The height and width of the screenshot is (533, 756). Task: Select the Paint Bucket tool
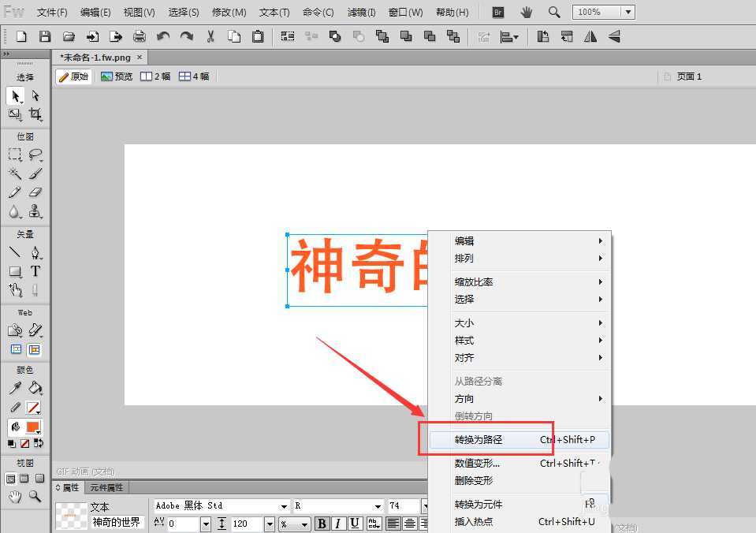coord(35,388)
